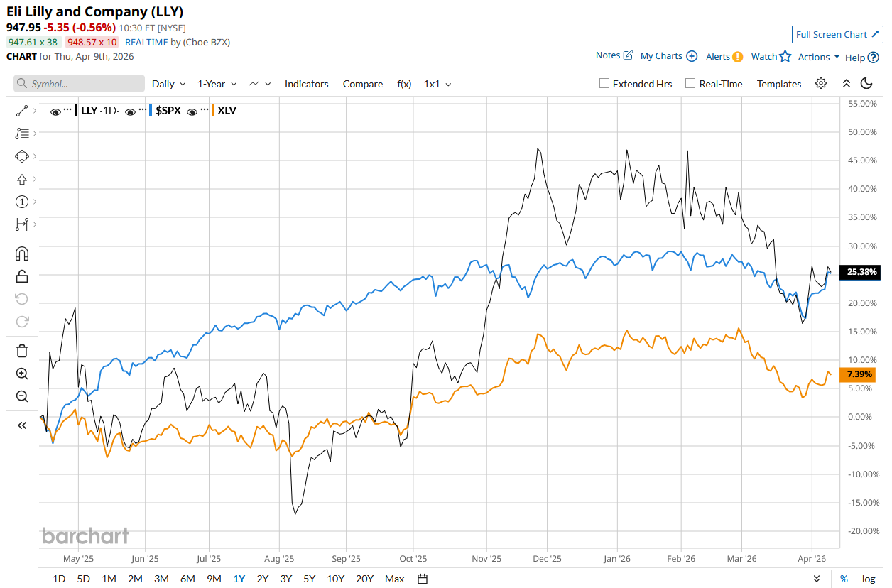The image size is (892, 588).
Task: Click the Full Screen Chart button
Action: click(837, 34)
